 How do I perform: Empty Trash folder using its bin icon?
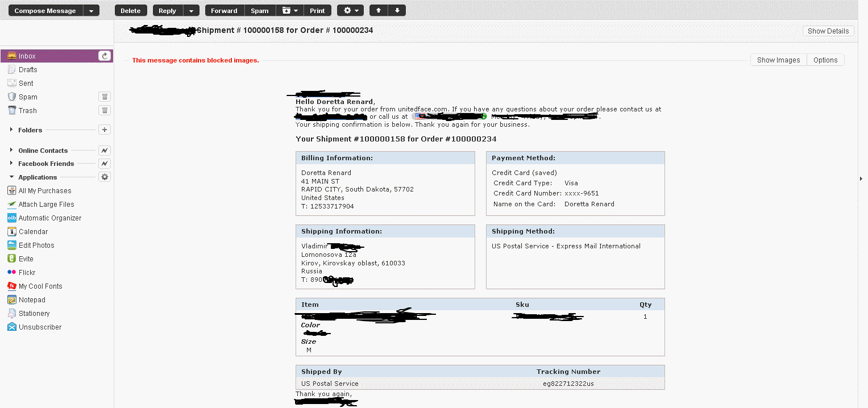click(105, 110)
